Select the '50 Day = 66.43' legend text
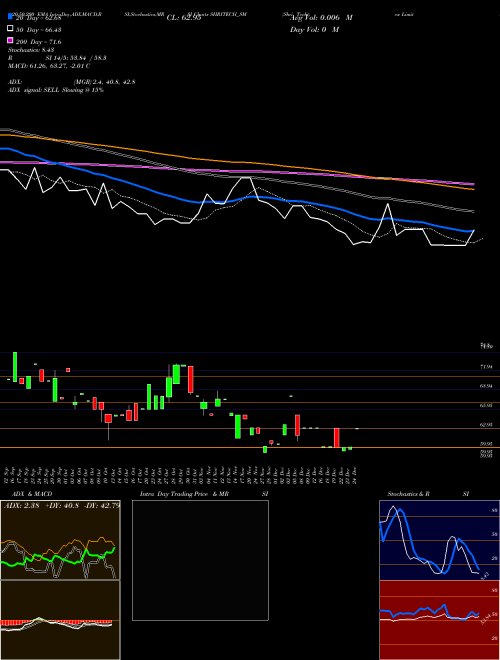The width and height of the screenshot is (500, 660). click(39, 30)
